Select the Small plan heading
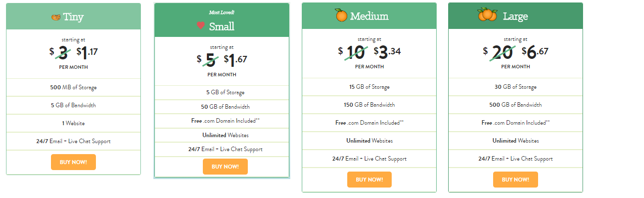The width and height of the screenshot is (644, 198). [x=222, y=20]
